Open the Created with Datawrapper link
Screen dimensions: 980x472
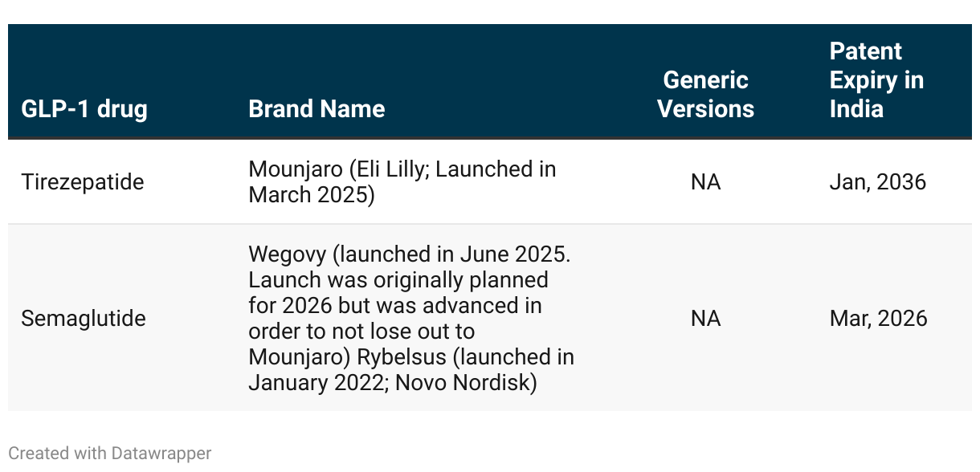click(x=110, y=454)
